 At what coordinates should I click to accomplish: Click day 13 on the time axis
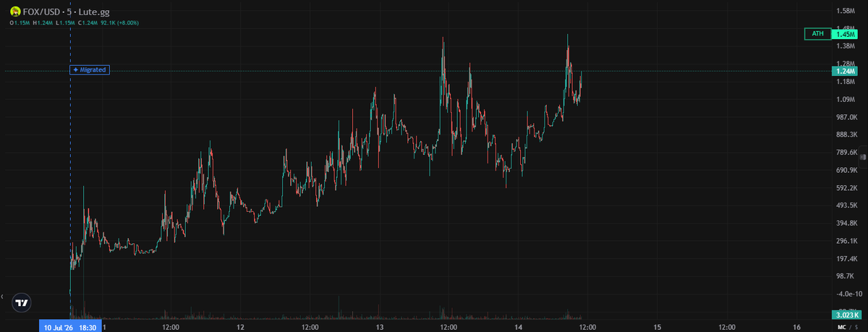coord(379,327)
